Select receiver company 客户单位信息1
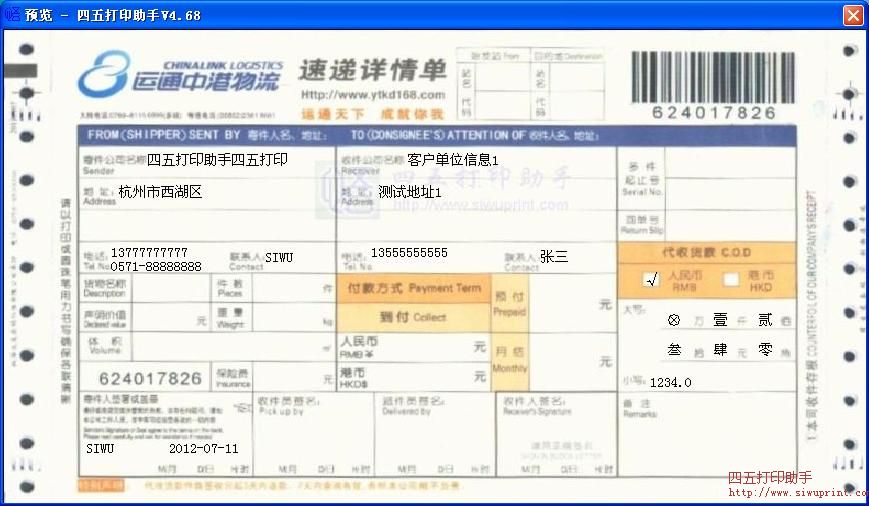This screenshot has width=869, height=506. pyautogui.click(x=453, y=160)
